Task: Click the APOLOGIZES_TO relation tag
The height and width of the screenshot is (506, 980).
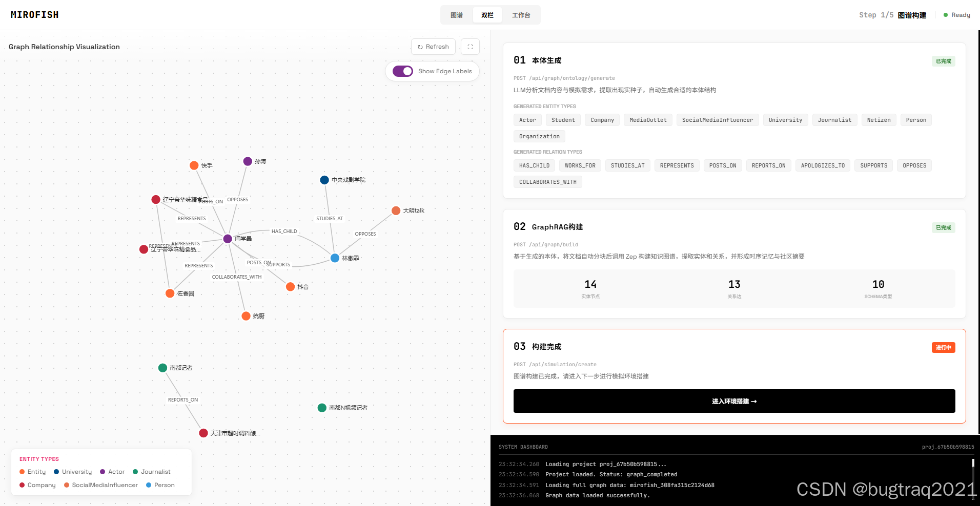Action: (823, 165)
